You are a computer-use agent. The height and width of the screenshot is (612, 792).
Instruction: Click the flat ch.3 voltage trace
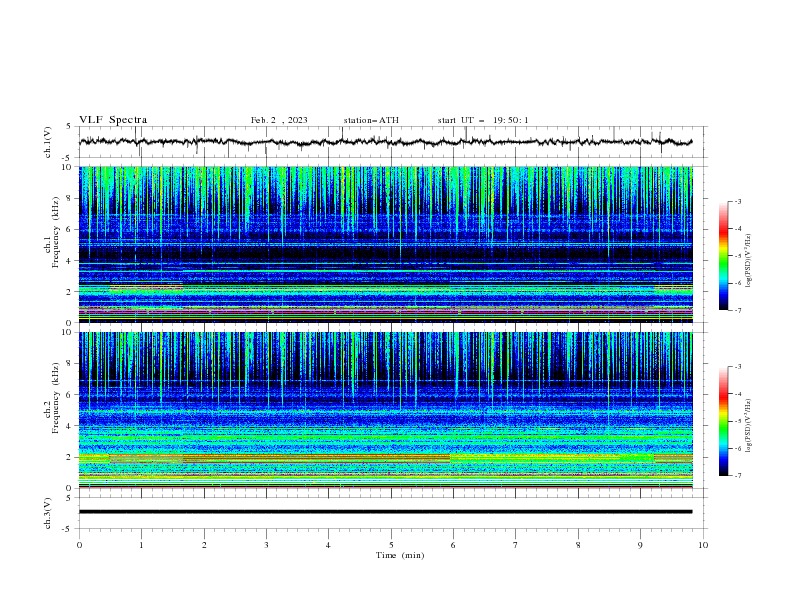385,512
